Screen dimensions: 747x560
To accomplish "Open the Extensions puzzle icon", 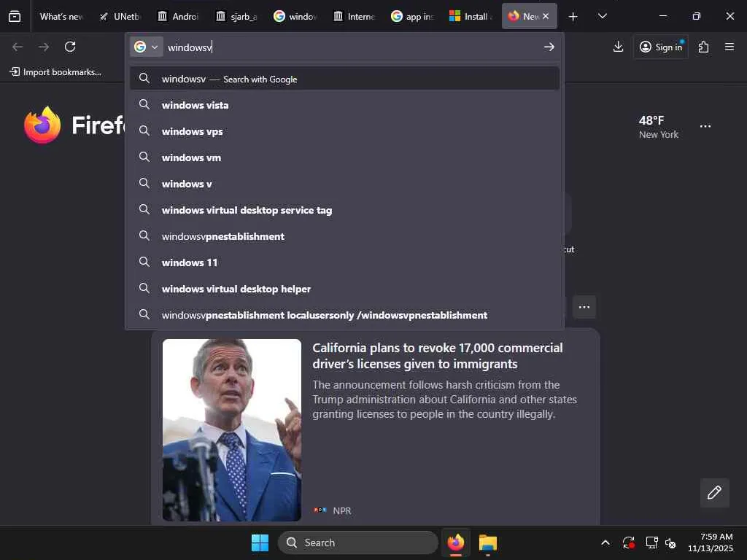I will tap(704, 47).
